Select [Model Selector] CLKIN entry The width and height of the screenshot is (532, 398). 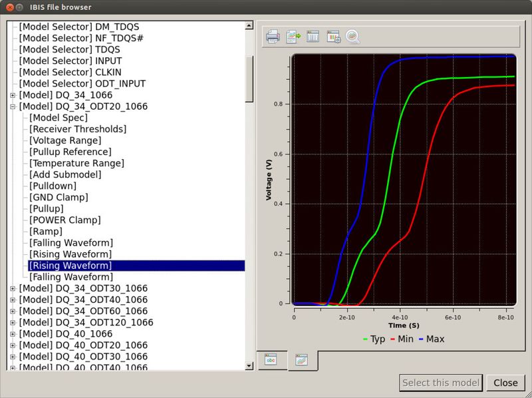[70, 73]
